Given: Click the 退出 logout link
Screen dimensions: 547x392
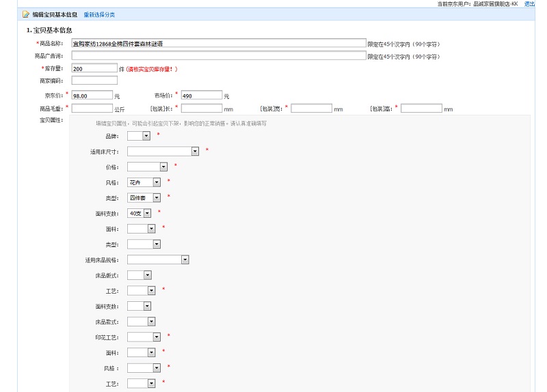Looking at the screenshot, I should pyautogui.click(x=529, y=4).
